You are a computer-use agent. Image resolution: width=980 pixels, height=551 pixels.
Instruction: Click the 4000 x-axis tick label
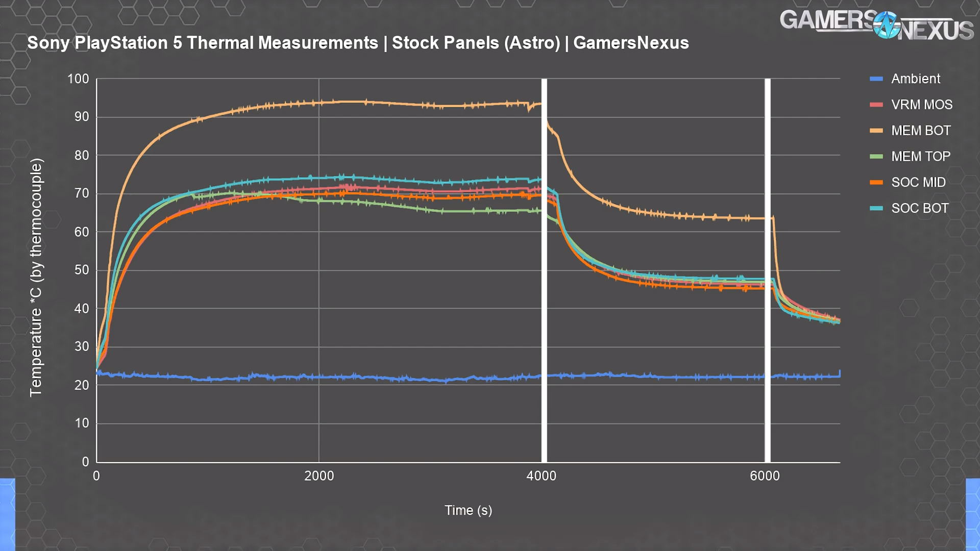point(542,476)
